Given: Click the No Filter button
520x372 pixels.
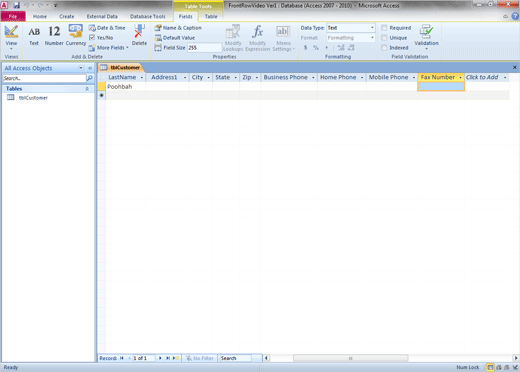Looking at the screenshot, I should [200, 358].
